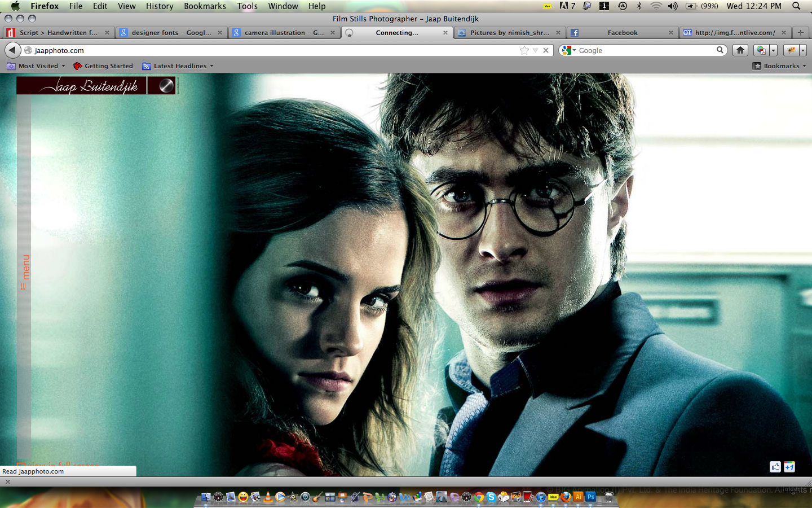This screenshot has width=812, height=508.
Task: Show the address bar history dropdown arrow
Action: tap(536, 50)
